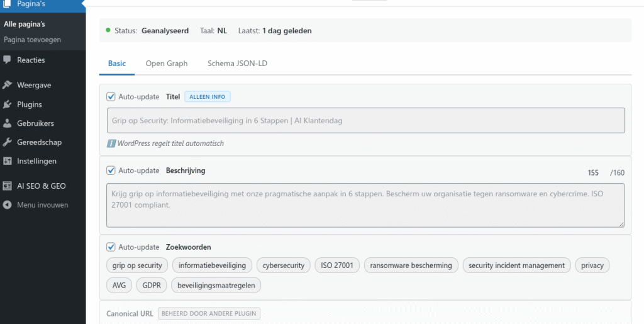Select the 'ISO 27001' keyword tag
This screenshot has width=644, height=324.
point(336,265)
